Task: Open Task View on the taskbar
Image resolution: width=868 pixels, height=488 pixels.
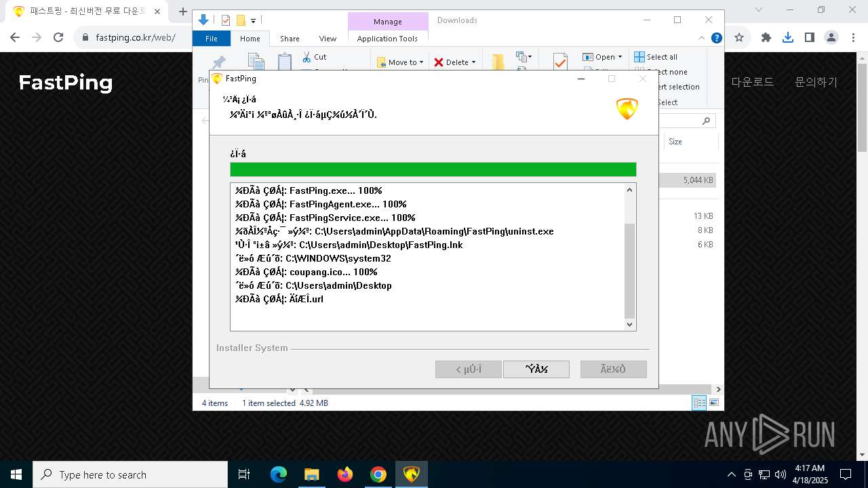Action: click(244, 474)
